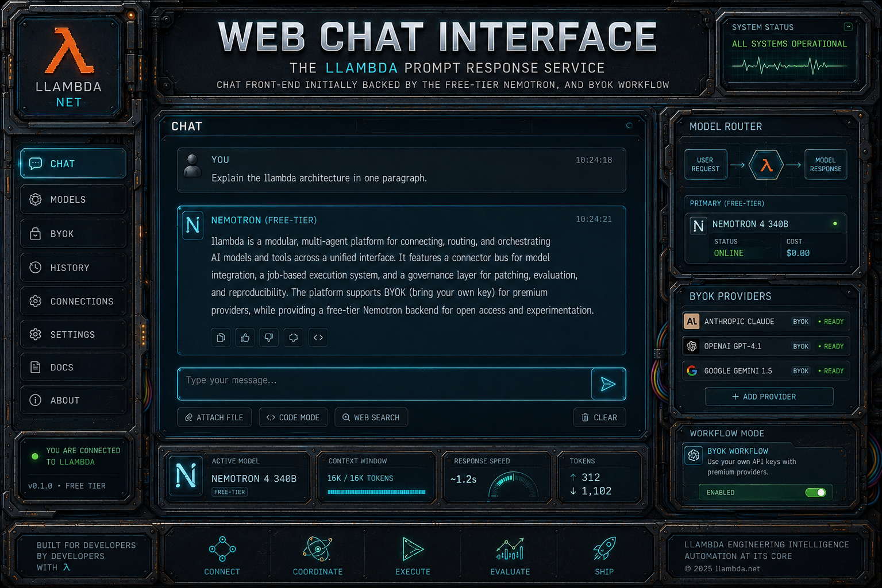882x588 pixels.
Task: Click the thumbs up icon
Action: click(x=245, y=338)
